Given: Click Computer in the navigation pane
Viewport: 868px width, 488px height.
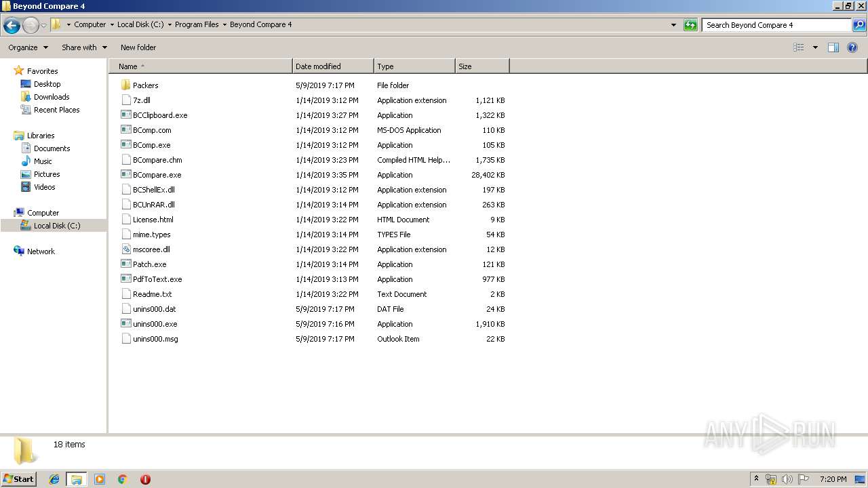Looking at the screenshot, I should coord(43,213).
